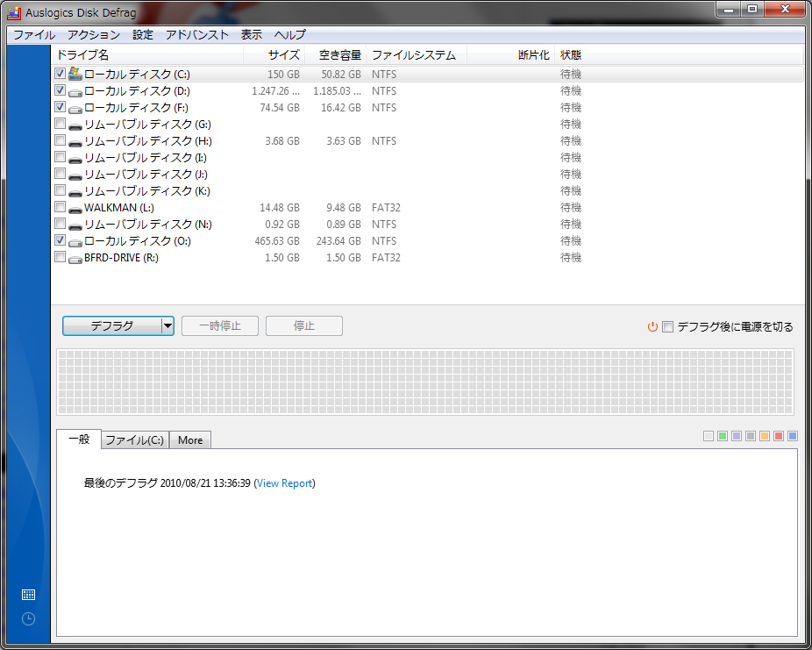Sort by the 断片化 column header
The width and height of the screenshot is (812, 650).
(x=510, y=55)
